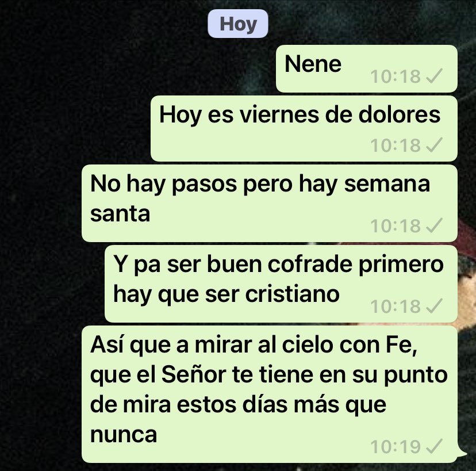Tap the word 'cristiano' in the message
This screenshot has width=476, height=471.
293,294
